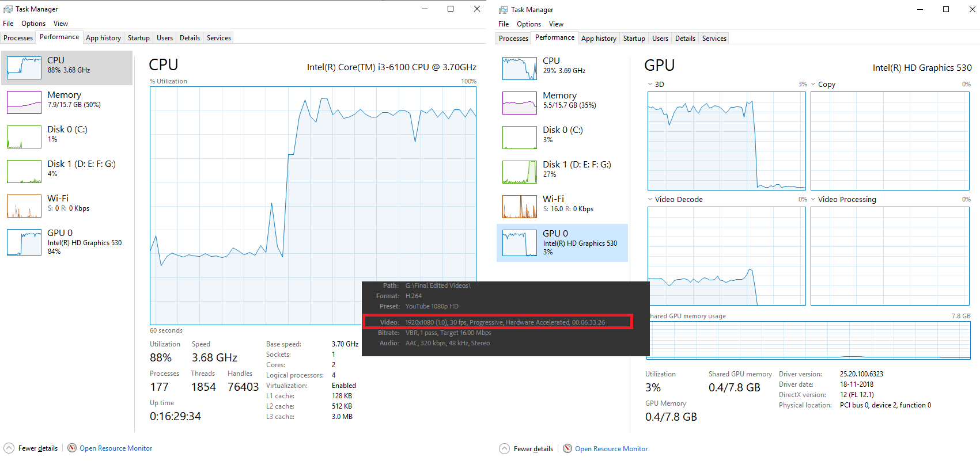Open Options menu in left Task Manager

[x=33, y=24]
